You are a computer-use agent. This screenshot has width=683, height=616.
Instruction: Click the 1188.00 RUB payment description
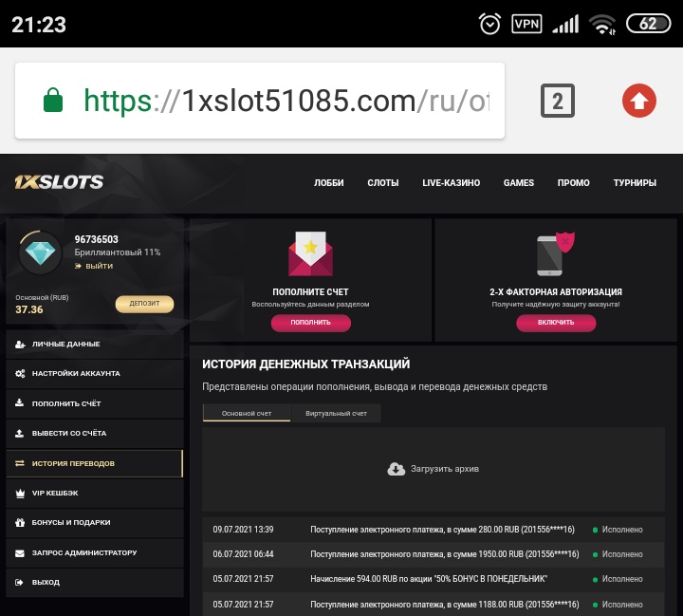tap(445, 605)
